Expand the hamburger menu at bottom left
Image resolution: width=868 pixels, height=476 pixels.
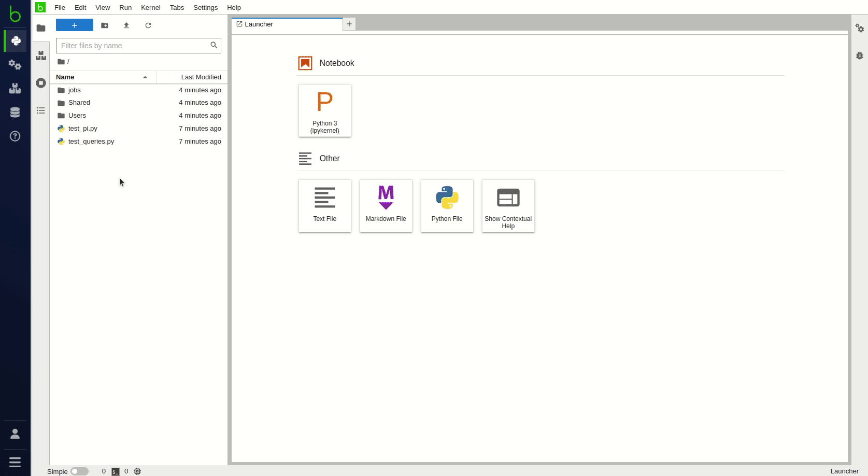click(15, 462)
